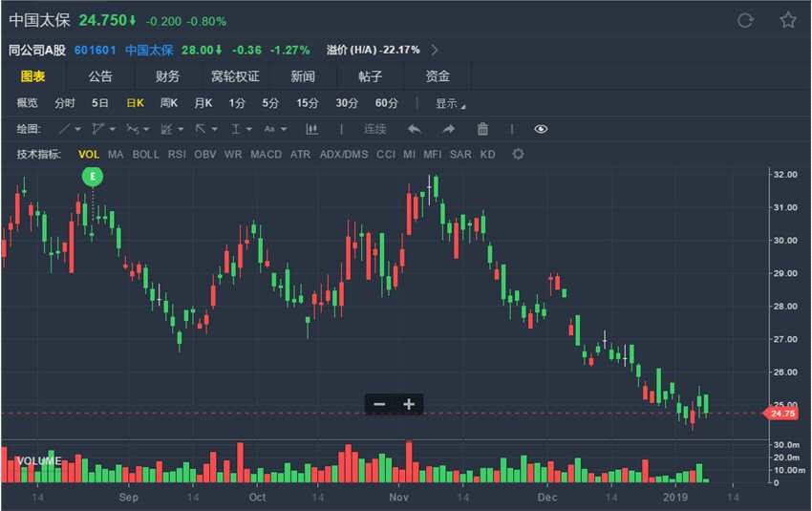The height and width of the screenshot is (511, 812).
Task: Expand line tool dropdown arrow
Action: [x=77, y=129]
